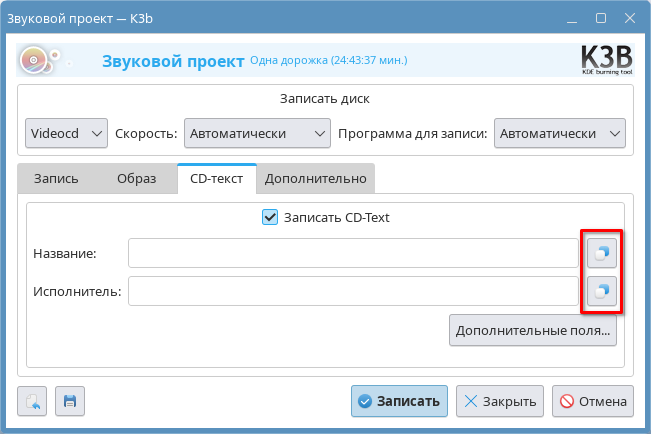Maximize the Звуковой проект window
Image resolution: width=651 pixels, height=434 pixels.
[600, 17]
